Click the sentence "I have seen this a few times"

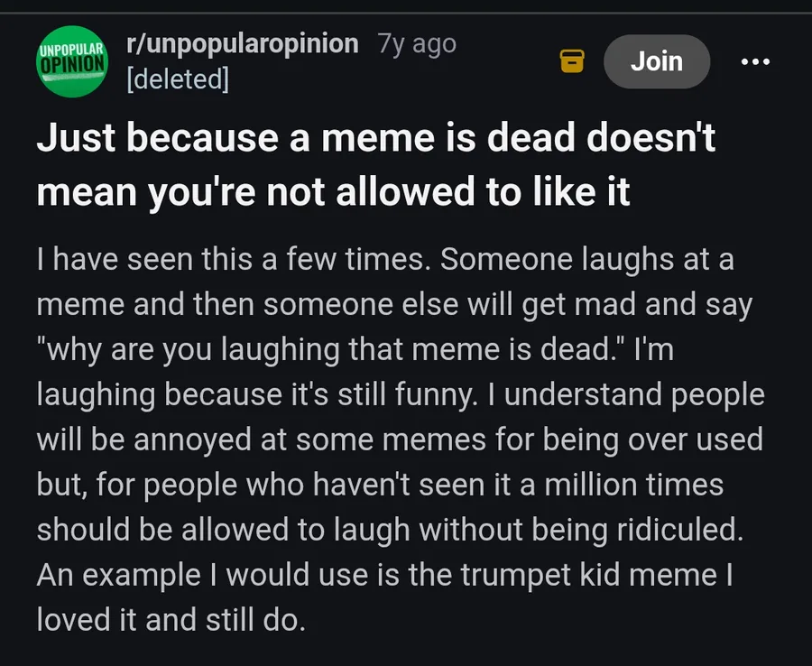pyautogui.click(x=231, y=260)
